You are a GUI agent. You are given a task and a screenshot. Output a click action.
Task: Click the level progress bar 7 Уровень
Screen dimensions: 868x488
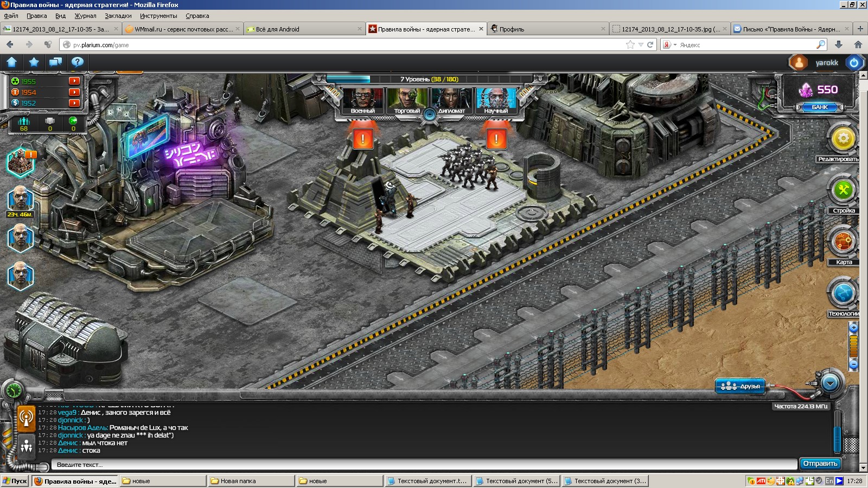[x=429, y=79]
